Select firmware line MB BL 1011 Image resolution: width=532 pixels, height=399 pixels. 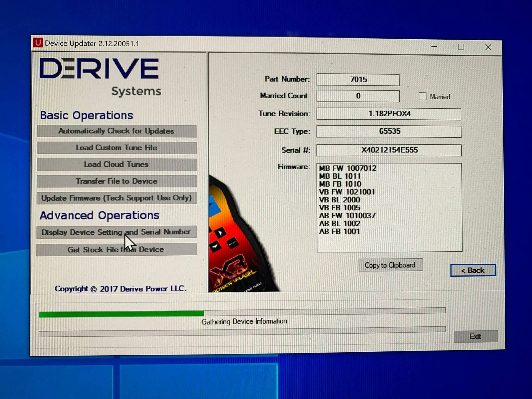(x=340, y=176)
